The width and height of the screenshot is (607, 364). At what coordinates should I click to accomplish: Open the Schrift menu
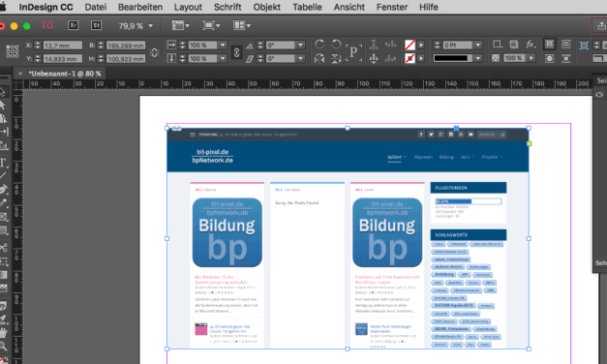(x=228, y=7)
